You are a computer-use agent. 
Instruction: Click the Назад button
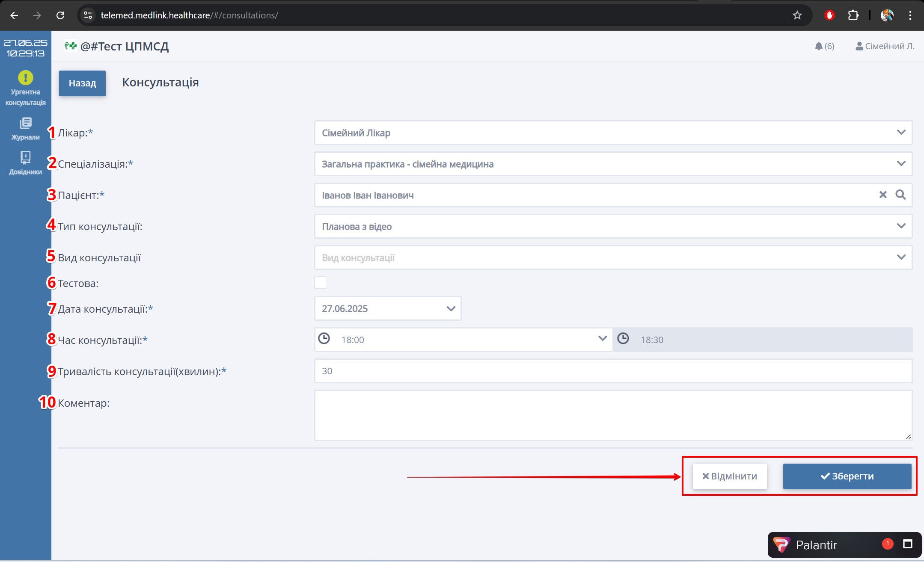(x=82, y=83)
